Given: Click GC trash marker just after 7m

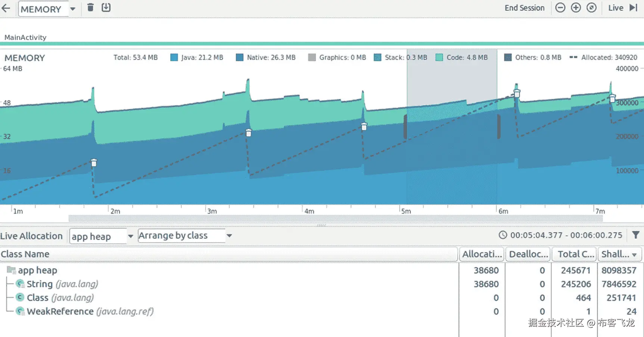Looking at the screenshot, I should pos(612,98).
